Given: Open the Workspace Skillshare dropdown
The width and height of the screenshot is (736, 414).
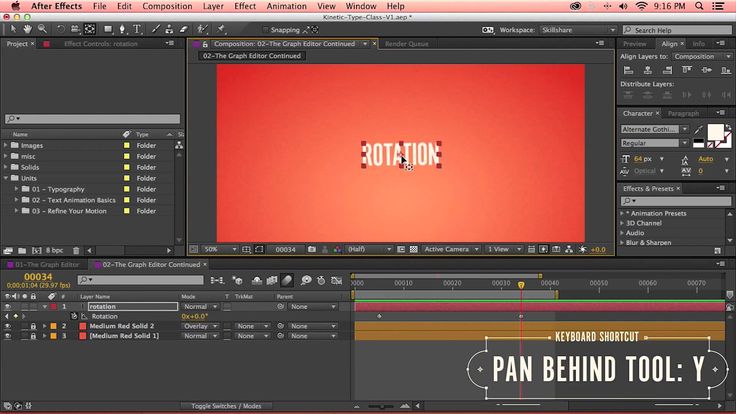Looking at the screenshot, I should pyautogui.click(x=577, y=30).
